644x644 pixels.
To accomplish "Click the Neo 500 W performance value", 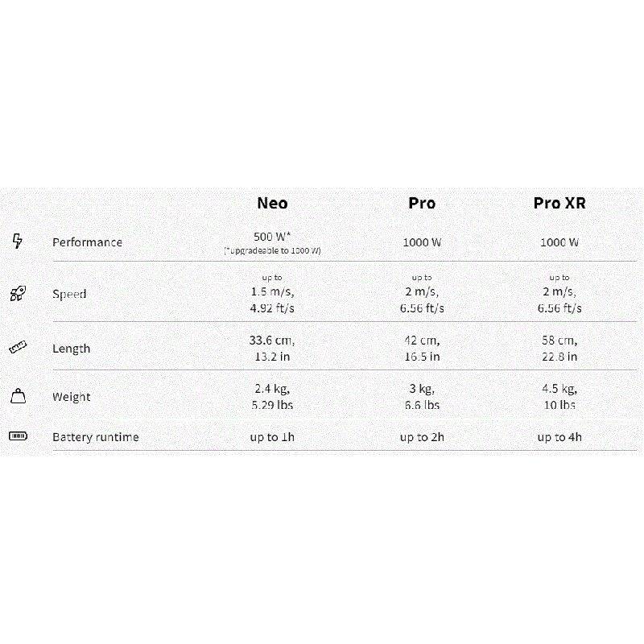I will [272, 237].
